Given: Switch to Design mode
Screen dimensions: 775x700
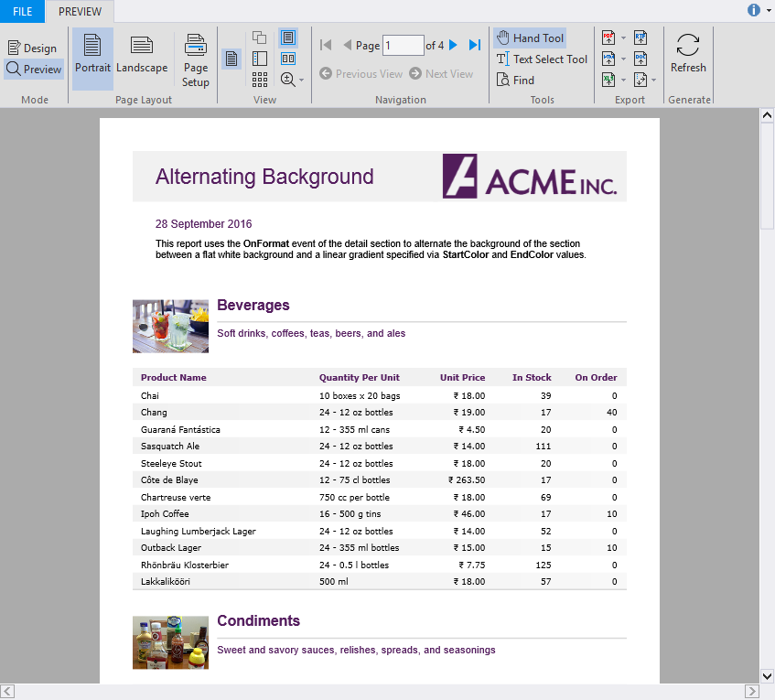Looking at the screenshot, I should [x=32, y=48].
